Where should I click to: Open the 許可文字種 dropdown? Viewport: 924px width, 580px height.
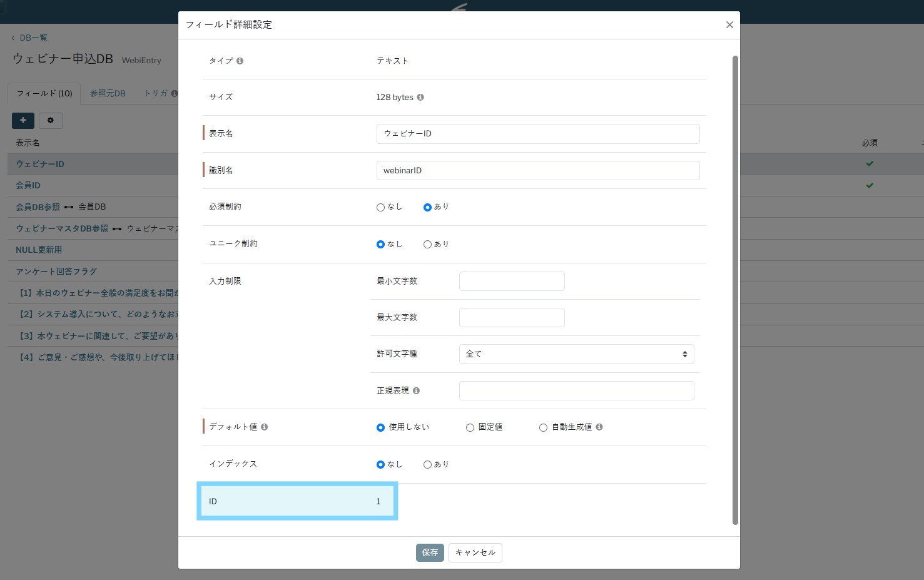tap(576, 354)
